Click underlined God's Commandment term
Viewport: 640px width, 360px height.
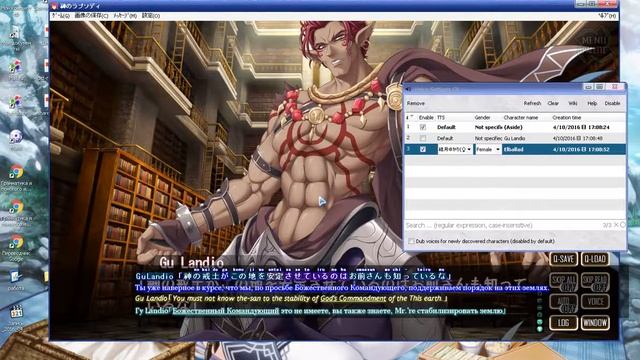coord(353,298)
